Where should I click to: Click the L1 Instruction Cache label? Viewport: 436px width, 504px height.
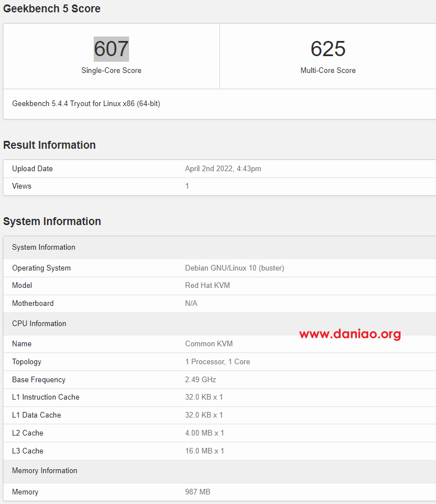tap(45, 397)
